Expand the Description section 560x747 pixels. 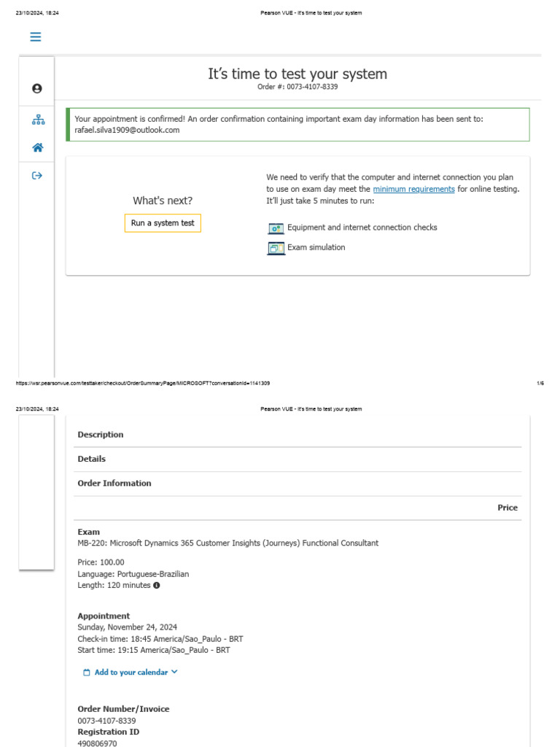point(101,435)
